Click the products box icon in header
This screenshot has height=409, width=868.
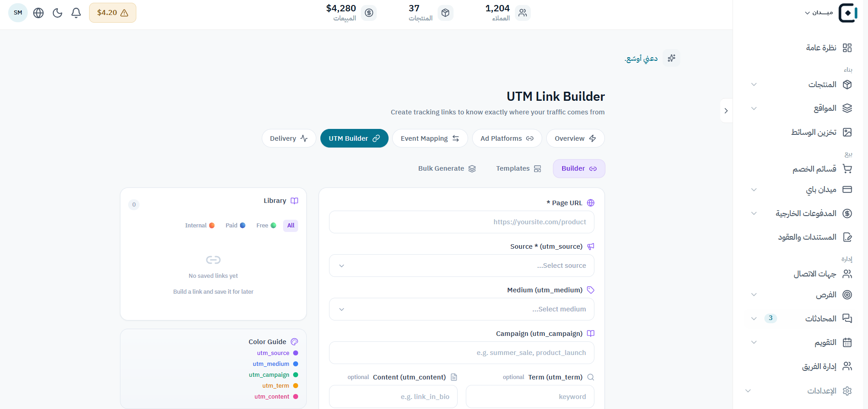tap(445, 13)
